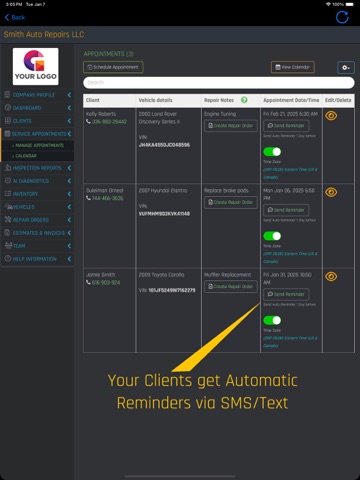360x480 pixels.
Task: Click the company logo image
Action: click(36, 66)
